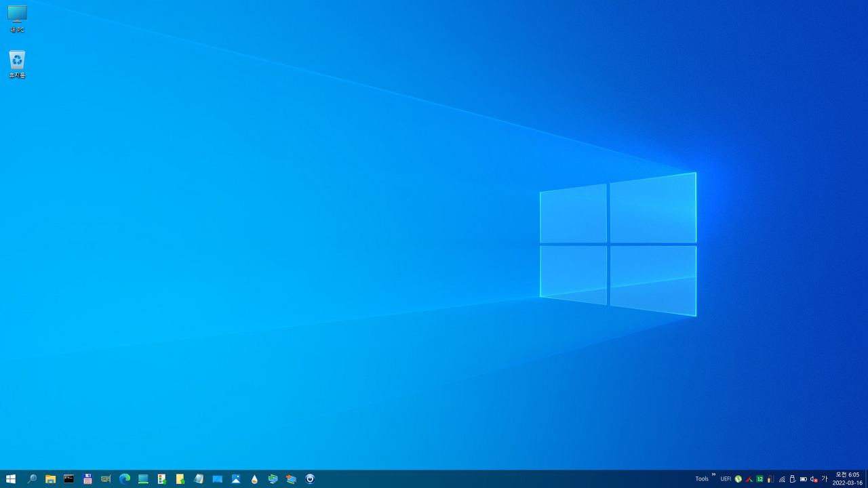Image resolution: width=868 pixels, height=488 pixels.
Task: Click the red and green graph tray icon
Action: point(749,479)
